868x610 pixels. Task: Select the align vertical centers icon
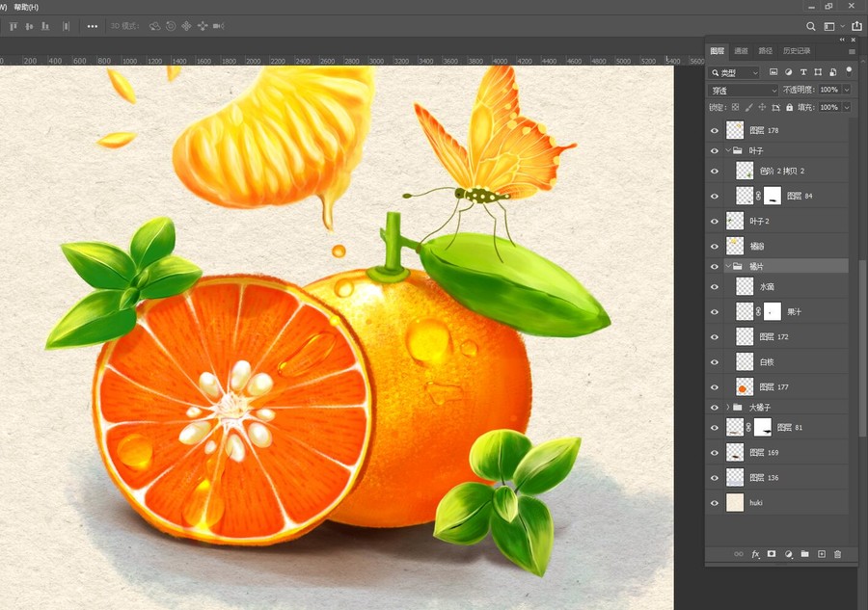click(29, 26)
